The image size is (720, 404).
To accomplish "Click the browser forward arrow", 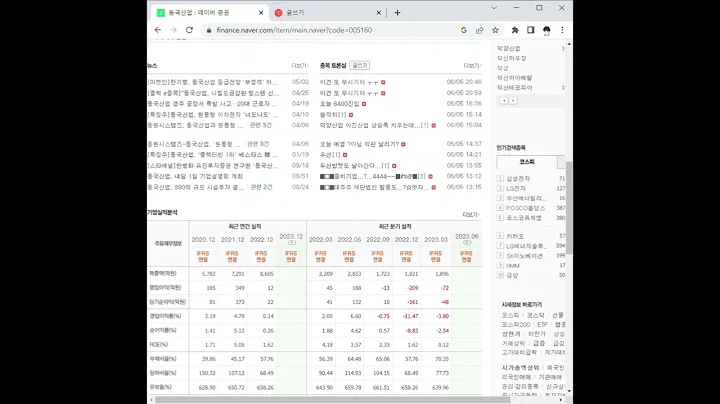I will pos(173,30).
